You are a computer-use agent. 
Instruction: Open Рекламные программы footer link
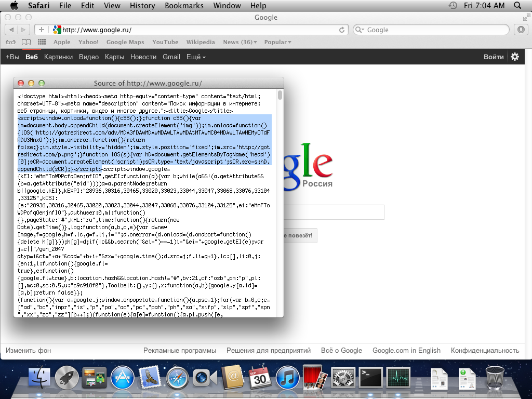[x=179, y=351]
